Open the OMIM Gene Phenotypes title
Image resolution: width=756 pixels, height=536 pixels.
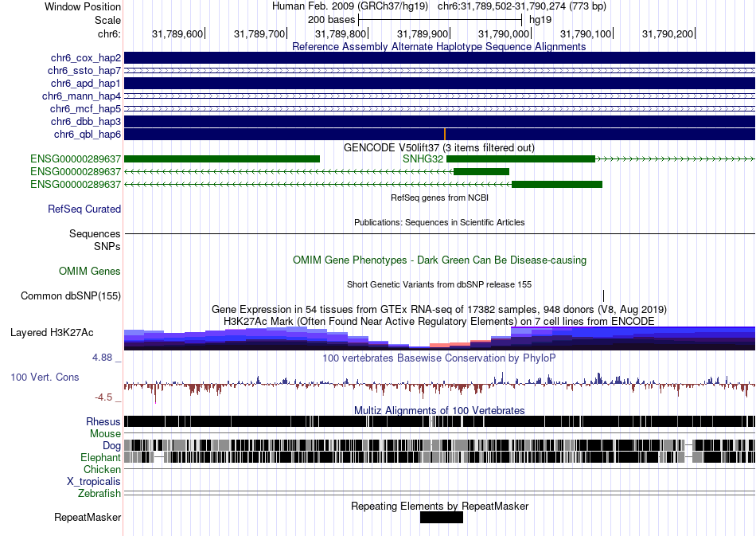(439, 260)
